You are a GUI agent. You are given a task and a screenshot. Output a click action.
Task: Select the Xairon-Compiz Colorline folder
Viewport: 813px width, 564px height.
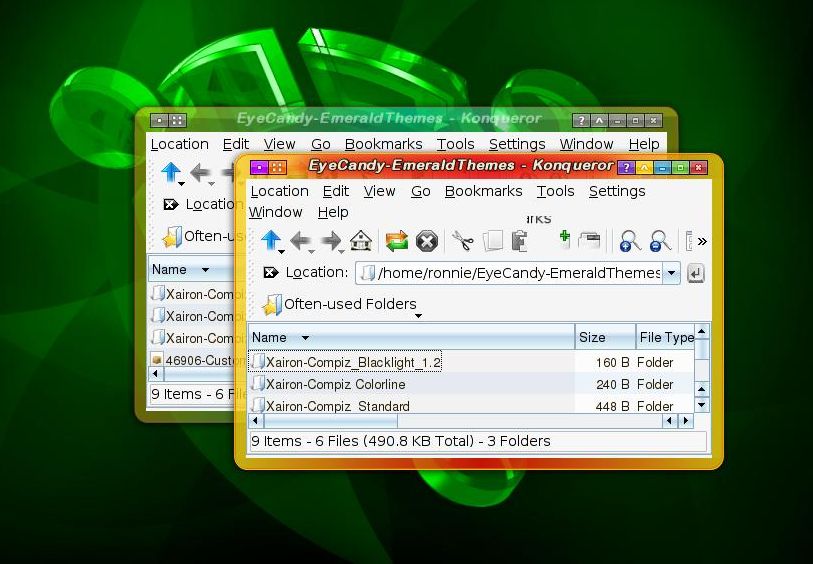click(x=328, y=384)
